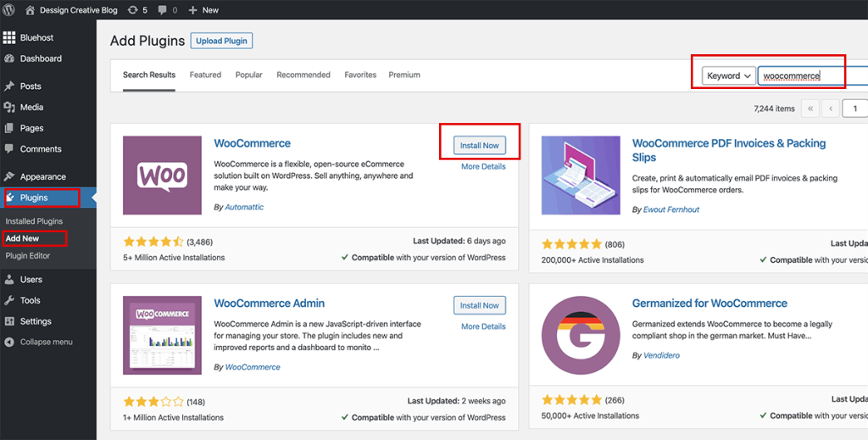Open the WooCommerce Admin title link
Screen dimensions: 868x440
tap(270, 304)
